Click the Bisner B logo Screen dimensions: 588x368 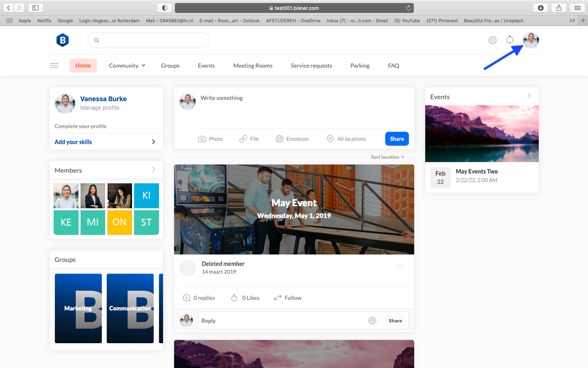(63, 40)
